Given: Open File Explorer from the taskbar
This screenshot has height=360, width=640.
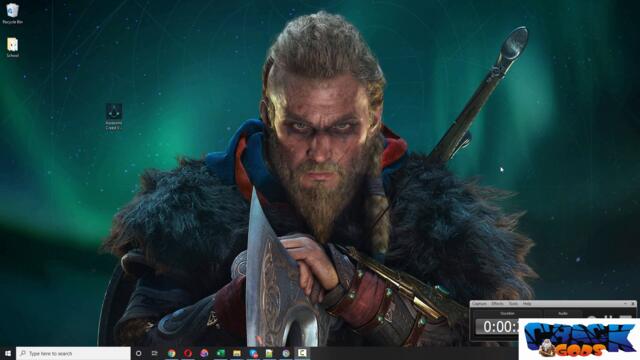Looking at the screenshot, I should [237, 353].
